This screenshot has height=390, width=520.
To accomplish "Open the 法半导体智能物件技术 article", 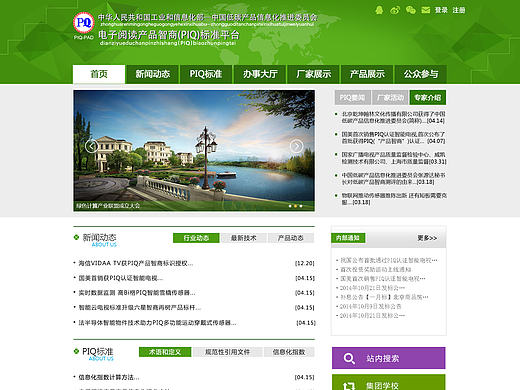I will coord(157,323).
